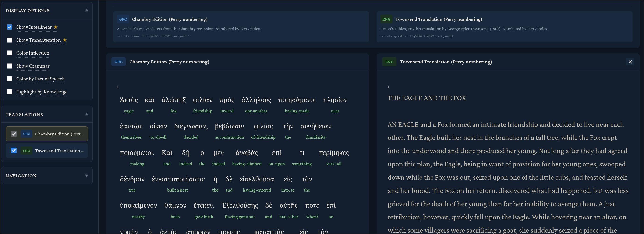Click the GRC badge on the Chambry Edition info card
The image size is (644, 234).
123,19
